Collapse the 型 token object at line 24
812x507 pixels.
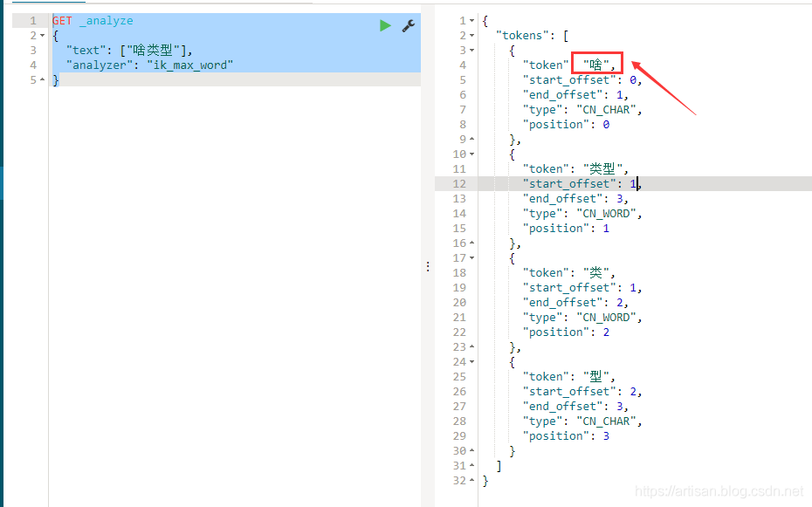[x=472, y=362]
